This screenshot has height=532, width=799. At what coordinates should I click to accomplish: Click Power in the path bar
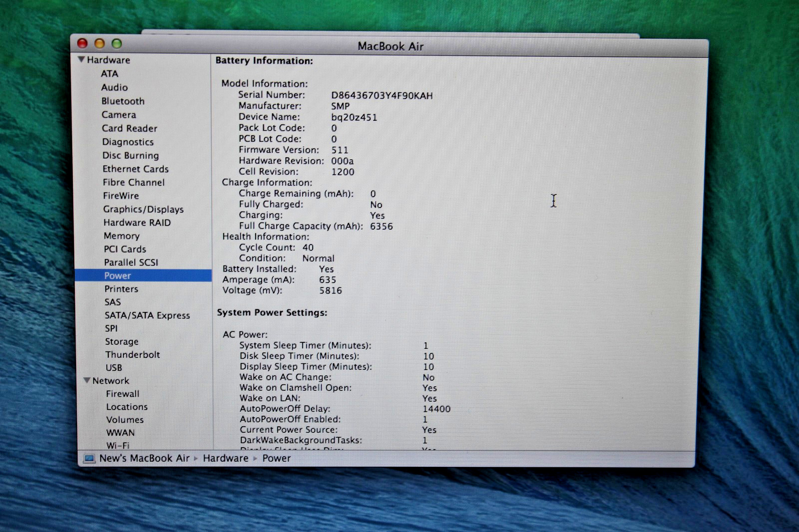(277, 458)
